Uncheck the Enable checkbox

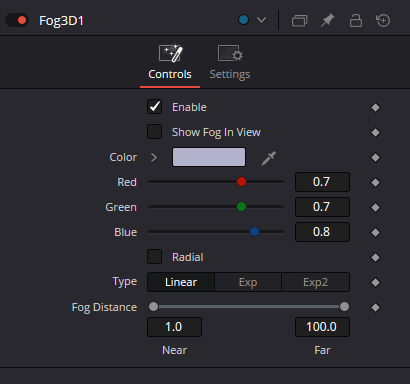[154, 107]
